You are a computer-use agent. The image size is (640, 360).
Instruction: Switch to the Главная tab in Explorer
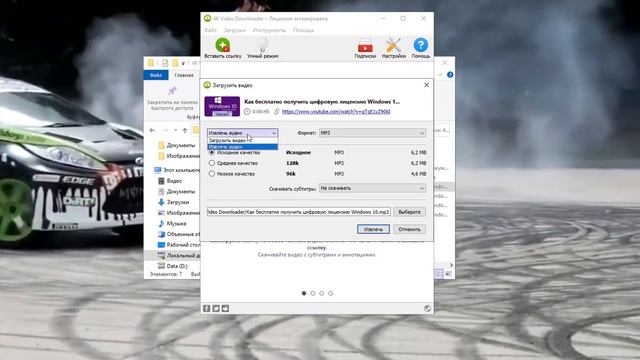(x=184, y=75)
